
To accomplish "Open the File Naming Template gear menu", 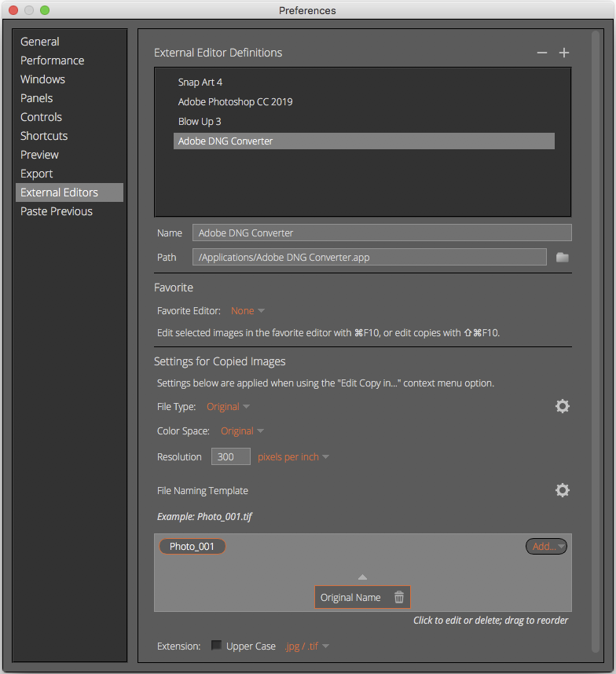I will coord(563,490).
